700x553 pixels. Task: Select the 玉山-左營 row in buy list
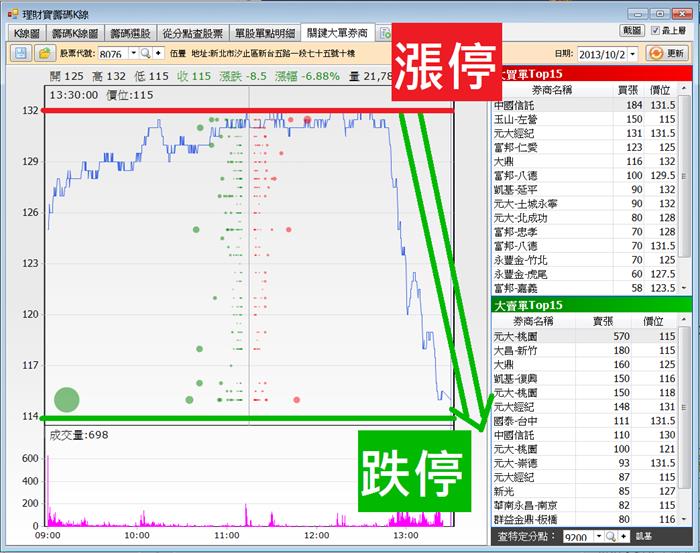pyautogui.click(x=585, y=119)
